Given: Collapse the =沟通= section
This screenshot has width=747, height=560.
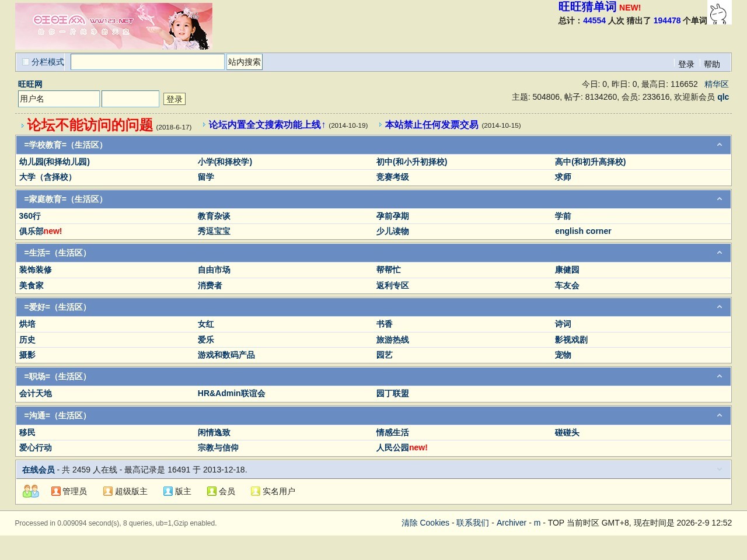Looking at the screenshot, I should 719,415.
